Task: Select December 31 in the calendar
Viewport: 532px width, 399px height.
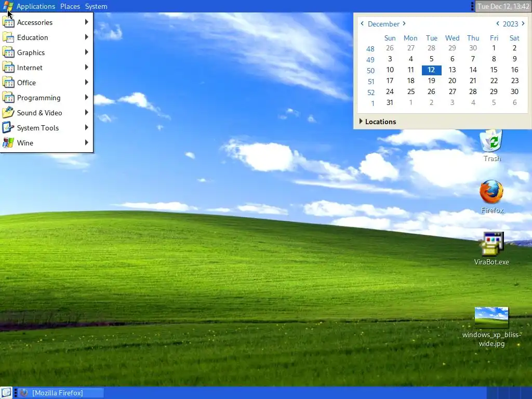Action: click(390, 102)
